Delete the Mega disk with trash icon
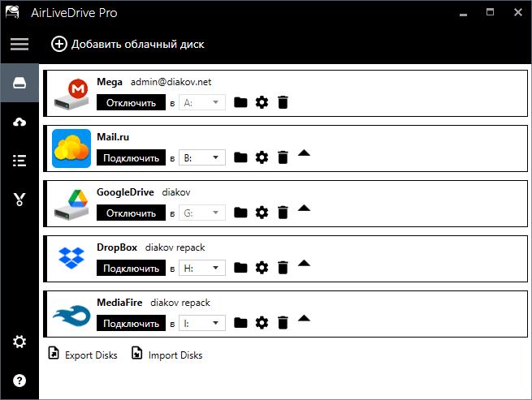The height and width of the screenshot is (400, 532). click(x=283, y=102)
